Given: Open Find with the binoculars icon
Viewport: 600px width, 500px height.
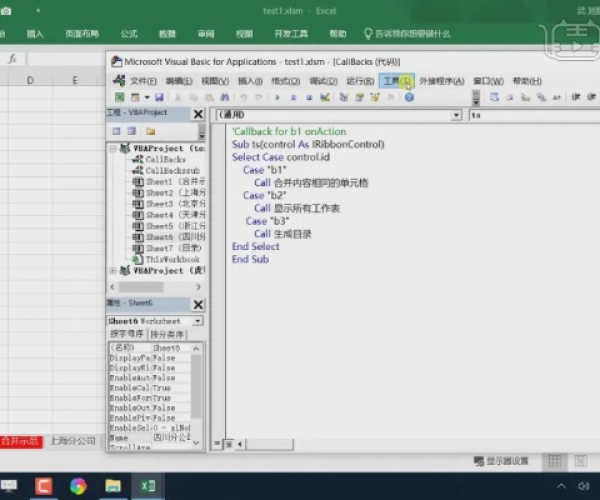Looking at the screenshot, I should click(x=225, y=97).
